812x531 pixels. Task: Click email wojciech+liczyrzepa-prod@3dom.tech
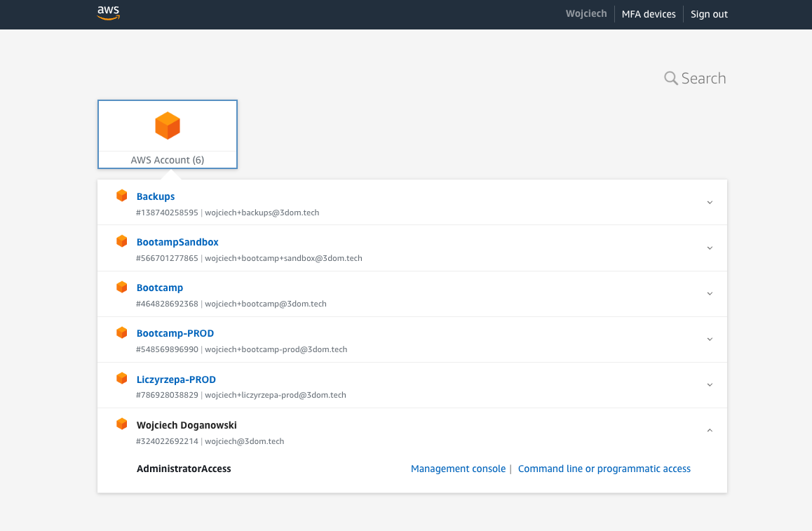[276, 395]
